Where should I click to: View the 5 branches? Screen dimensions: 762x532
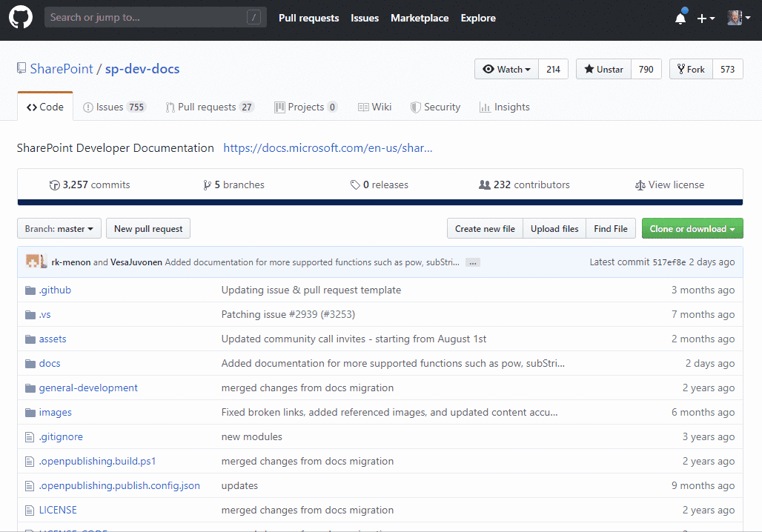233,184
